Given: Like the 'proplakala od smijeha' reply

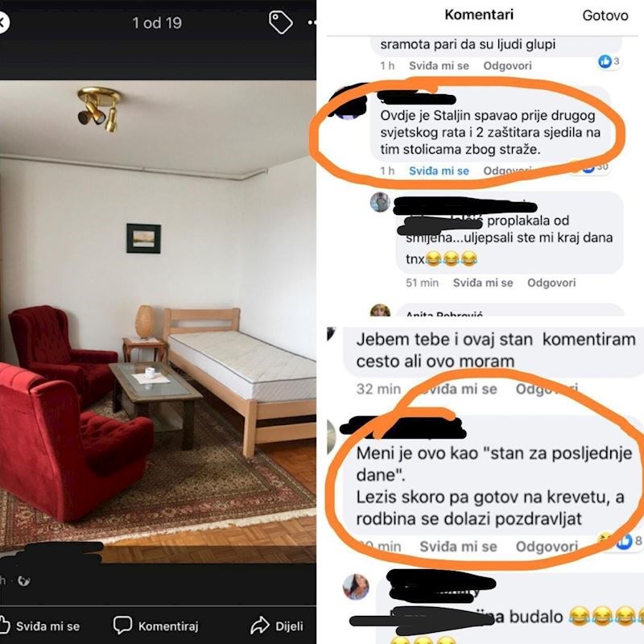Looking at the screenshot, I should click(482, 283).
